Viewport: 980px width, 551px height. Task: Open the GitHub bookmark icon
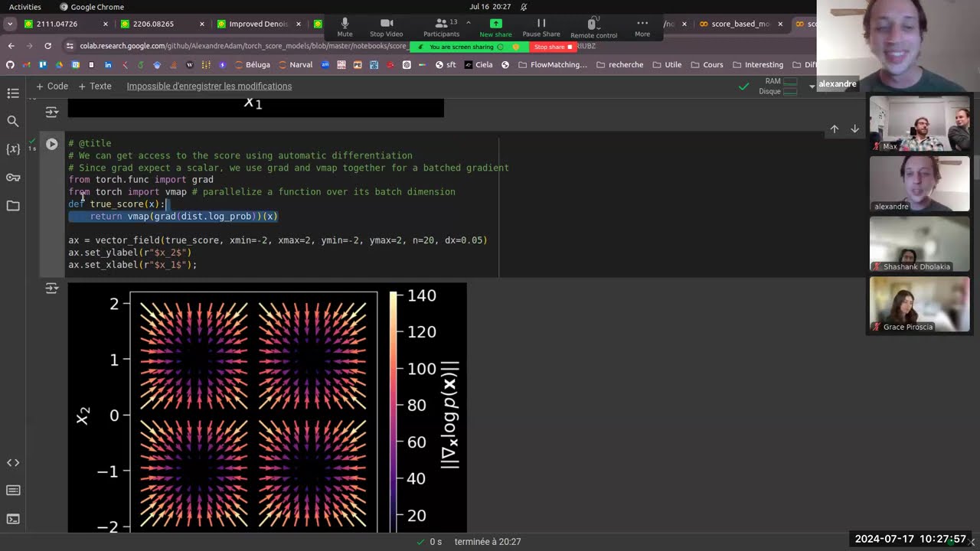10,65
